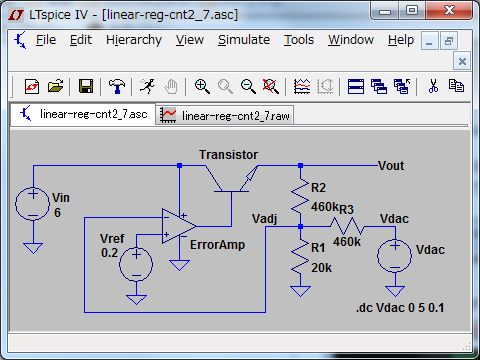Tile windows horizontally using the toolbar icon
Image resolution: width=480 pixels, height=360 pixels.
coord(356,87)
